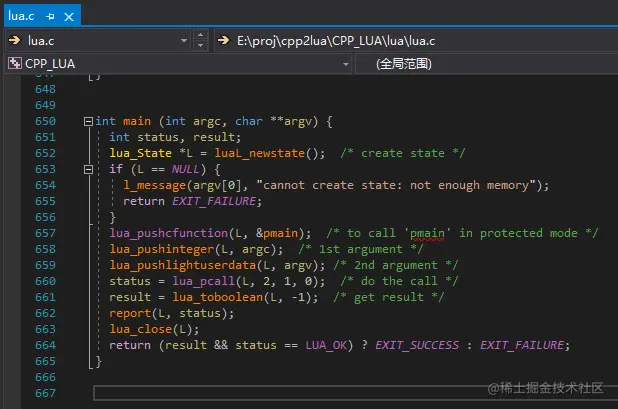Viewport: 618px width, 409px height.
Task: Click luaL_newstate call on line 652
Action: point(260,153)
